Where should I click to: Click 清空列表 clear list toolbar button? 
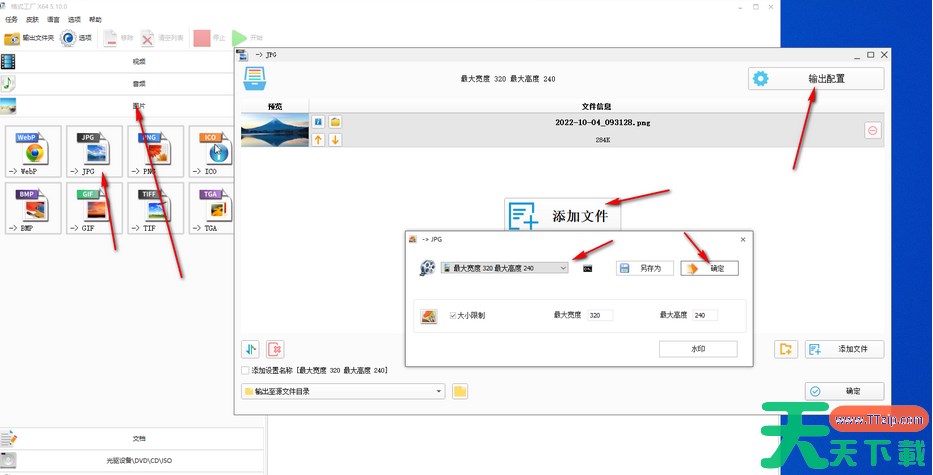point(162,38)
